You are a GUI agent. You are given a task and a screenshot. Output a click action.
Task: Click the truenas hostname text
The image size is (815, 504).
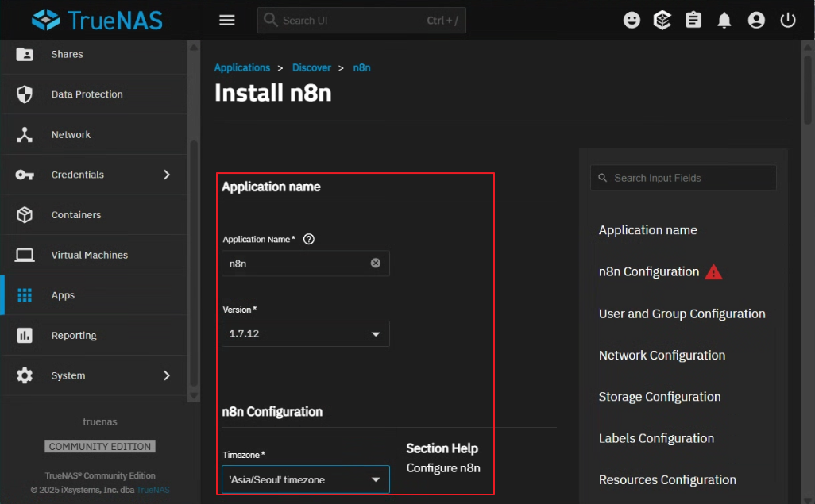(100, 422)
